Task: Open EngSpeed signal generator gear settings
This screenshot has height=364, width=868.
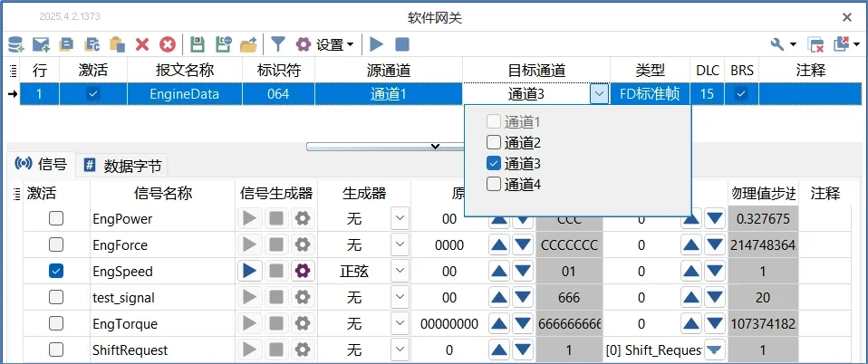Action: click(x=303, y=271)
